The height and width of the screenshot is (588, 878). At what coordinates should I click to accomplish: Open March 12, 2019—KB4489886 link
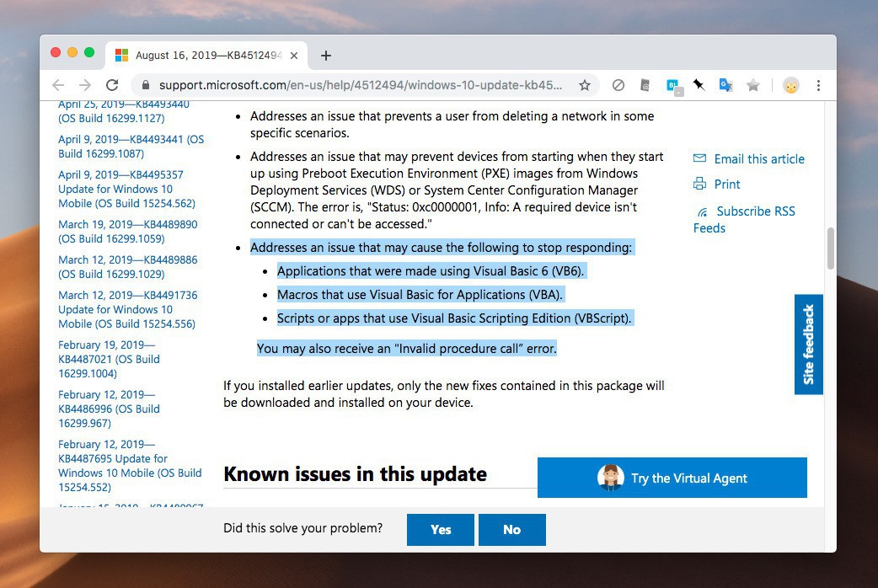pos(128,266)
